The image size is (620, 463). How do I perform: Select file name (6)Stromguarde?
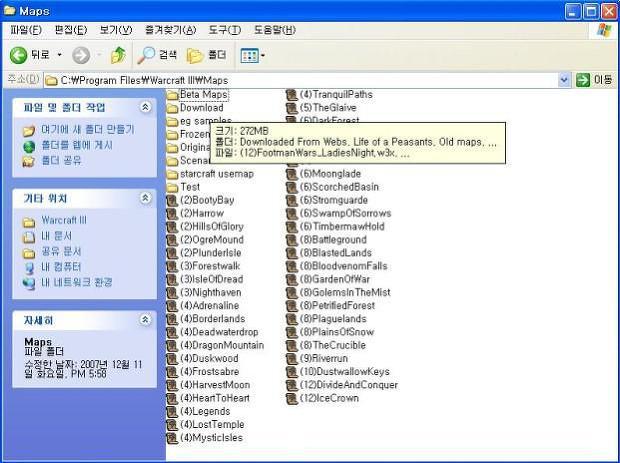(334, 200)
